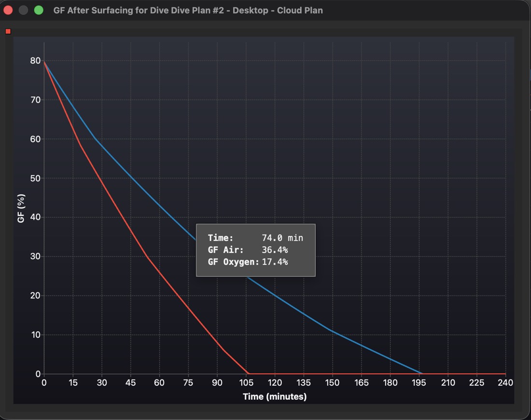The image size is (531, 420).
Task: Click the y-axis tick label 70
Action: coord(35,100)
